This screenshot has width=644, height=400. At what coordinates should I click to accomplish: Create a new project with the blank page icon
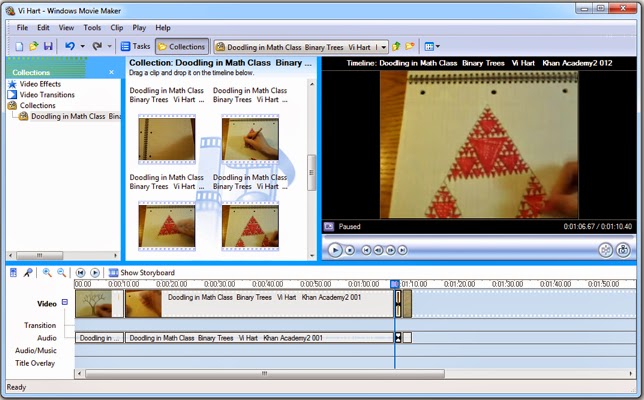pyautogui.click(x=19, y=46)
